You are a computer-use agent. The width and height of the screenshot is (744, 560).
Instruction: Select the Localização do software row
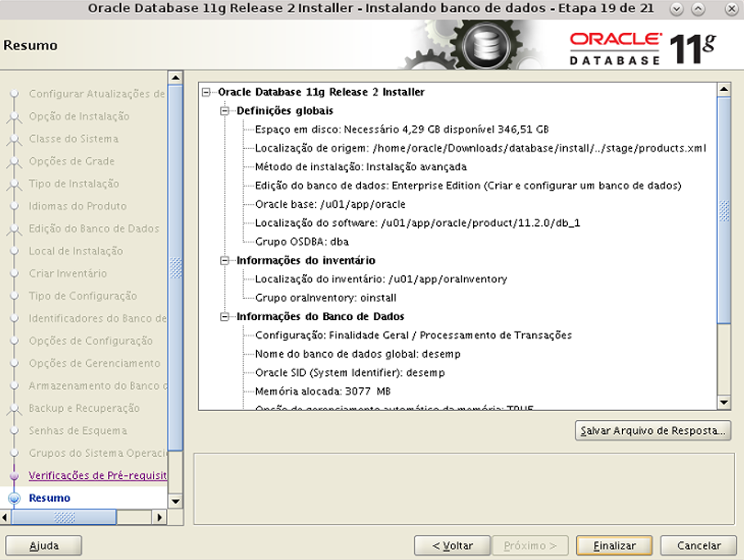(x=417, y=223)
